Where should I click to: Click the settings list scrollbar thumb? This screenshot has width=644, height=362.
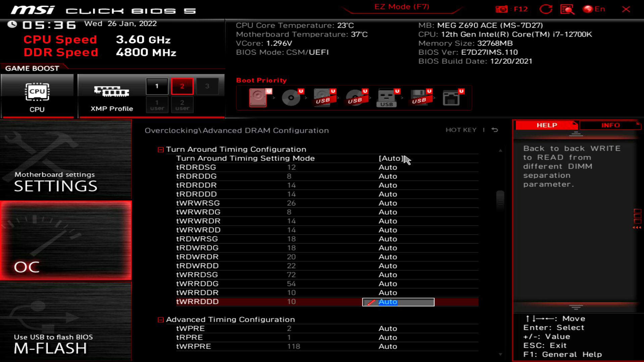(500, 200)
